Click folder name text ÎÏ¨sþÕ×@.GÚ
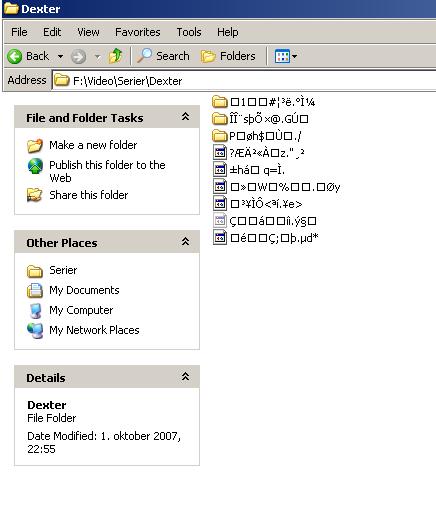Screen dimensions: 436x524 coord(269,119)
